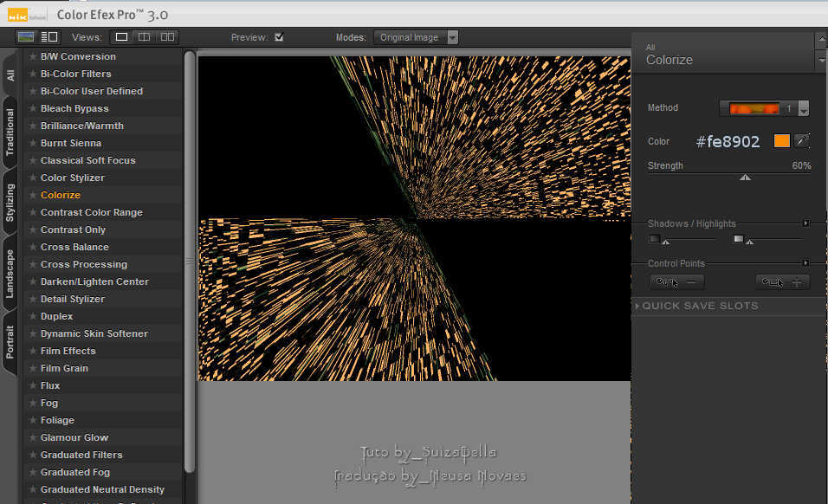Switch to the Traditional filters tab
This screenshot has width=828, height=504.
[10, 132]
